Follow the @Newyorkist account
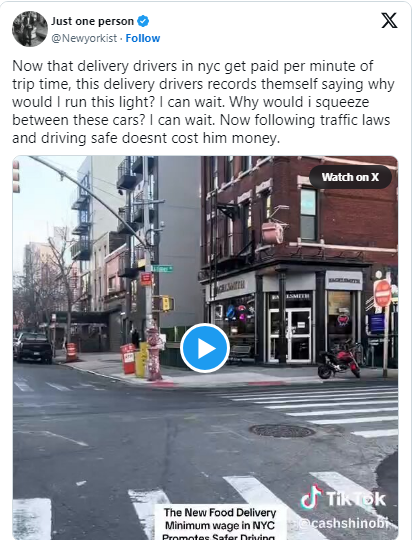This screenshot has height=540, width=413. 143,38
